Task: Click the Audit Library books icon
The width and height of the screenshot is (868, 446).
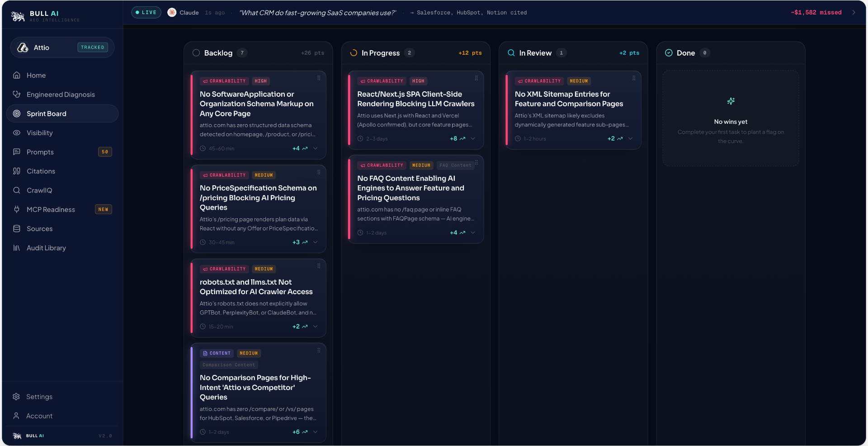Action: 17,248
